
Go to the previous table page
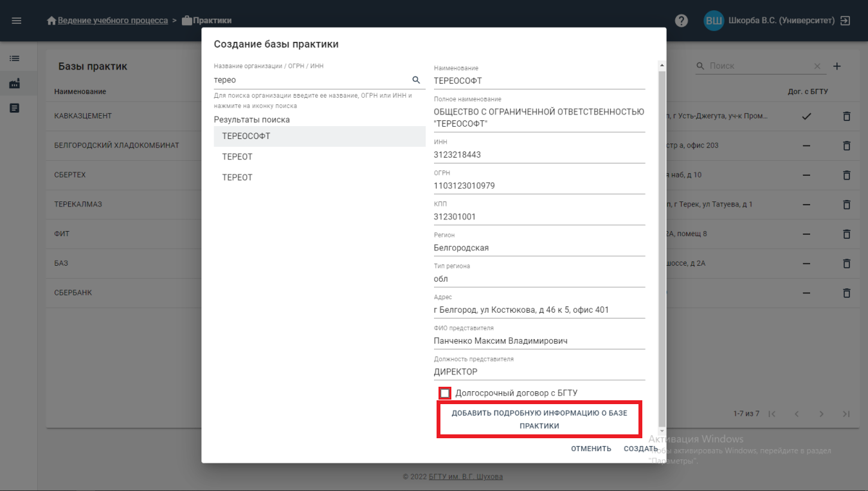(797, 414)
